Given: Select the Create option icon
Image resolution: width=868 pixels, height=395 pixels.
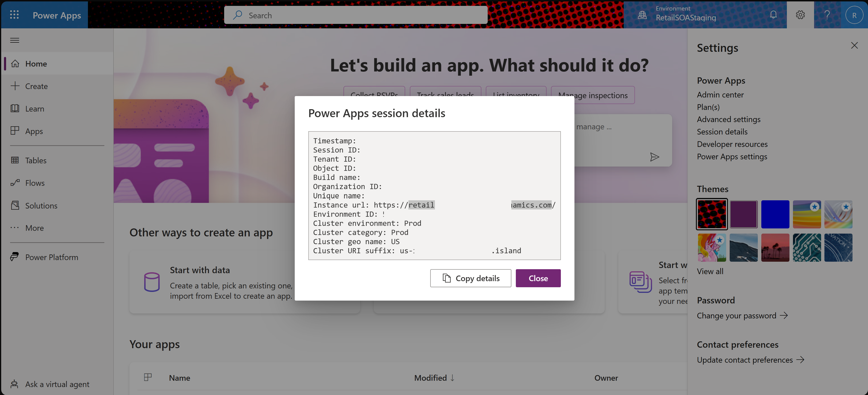Looking at the screenshot, I should (15, 86).
